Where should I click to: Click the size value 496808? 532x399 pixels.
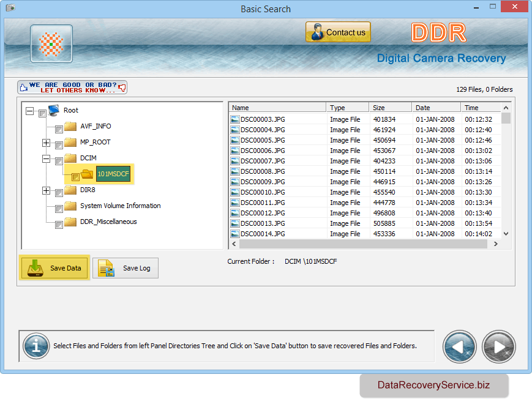coord(384,213)
